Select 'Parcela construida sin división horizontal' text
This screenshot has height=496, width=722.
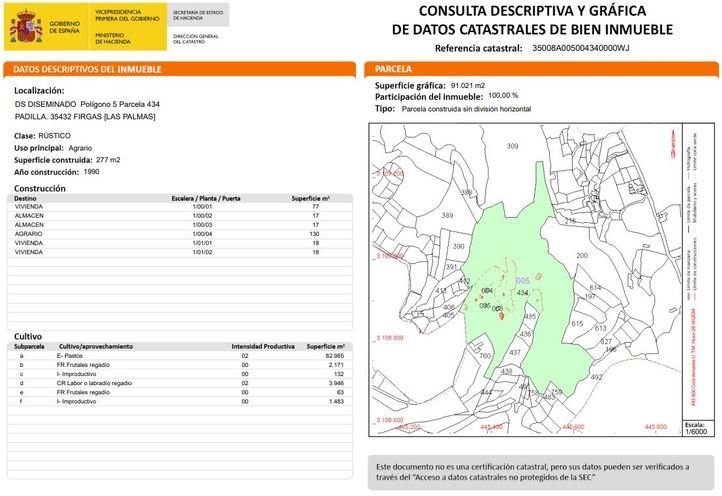[x=466, y=109]
